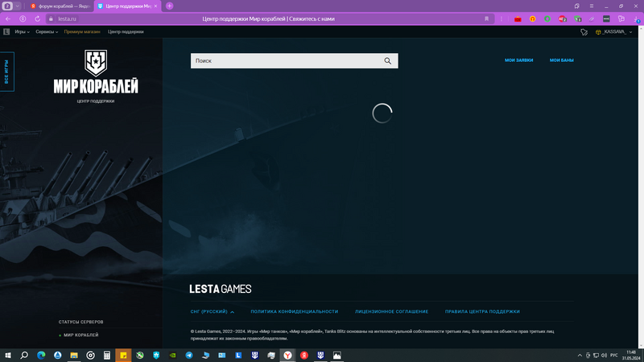
Task: Click the search magnifier icon in the Поиск field
Action: pos(387,61)
